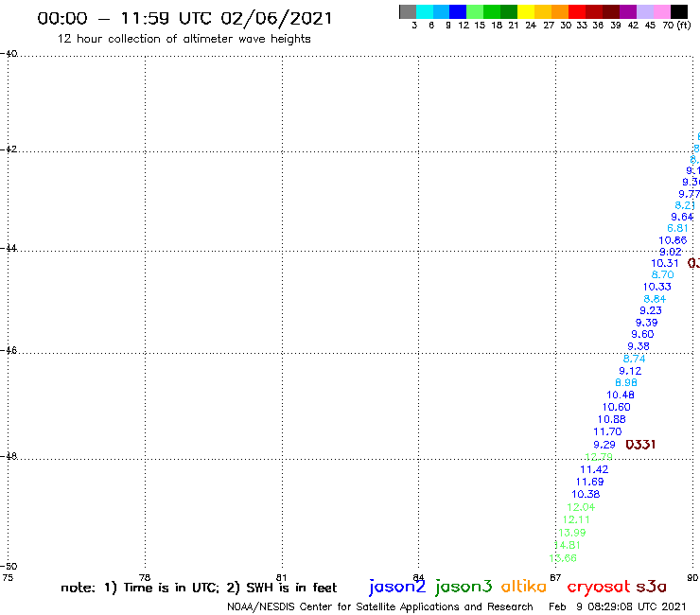Select the solid blue 12 ft legend swatch

458,11
